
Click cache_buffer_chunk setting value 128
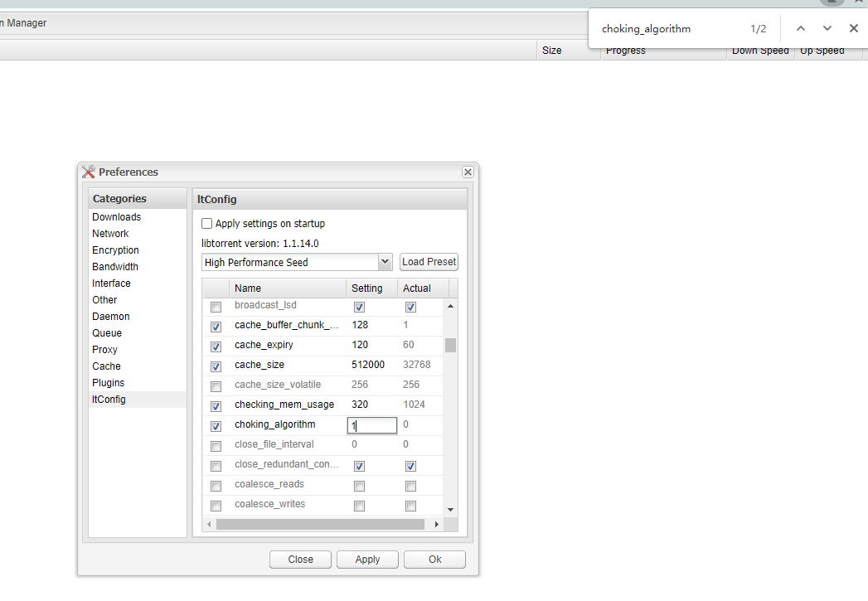tap(360, 325)
